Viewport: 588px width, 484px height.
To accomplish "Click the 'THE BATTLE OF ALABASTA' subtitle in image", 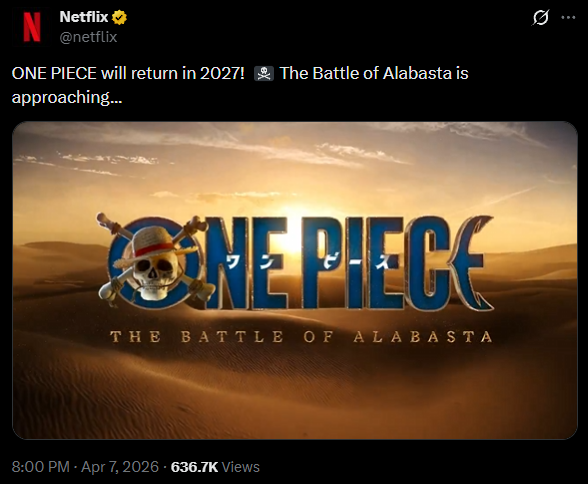I will tap(302, 337).
